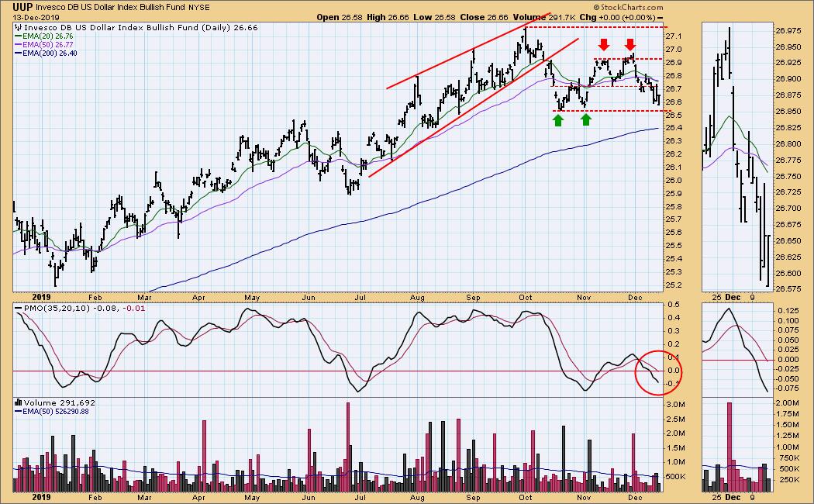Select the Jun month label on time axis
The image size is (814, 504).
click(309, 297)
